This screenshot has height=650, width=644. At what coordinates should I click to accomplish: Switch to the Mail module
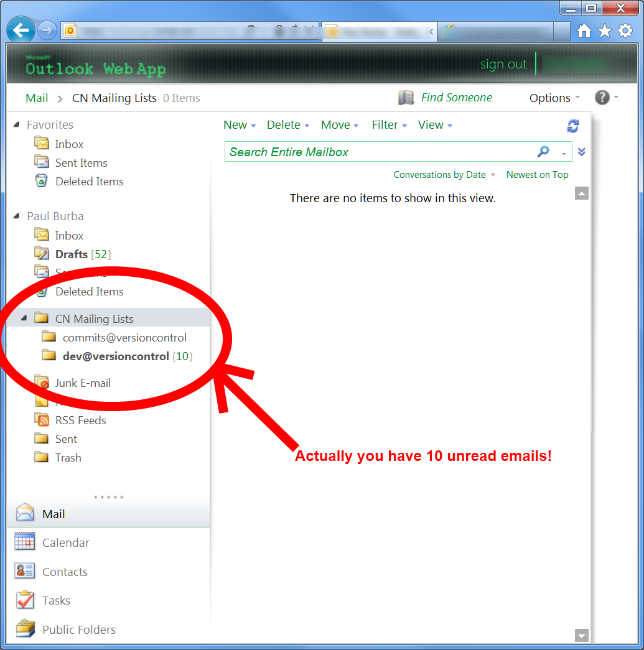click(x=108, y=514)
